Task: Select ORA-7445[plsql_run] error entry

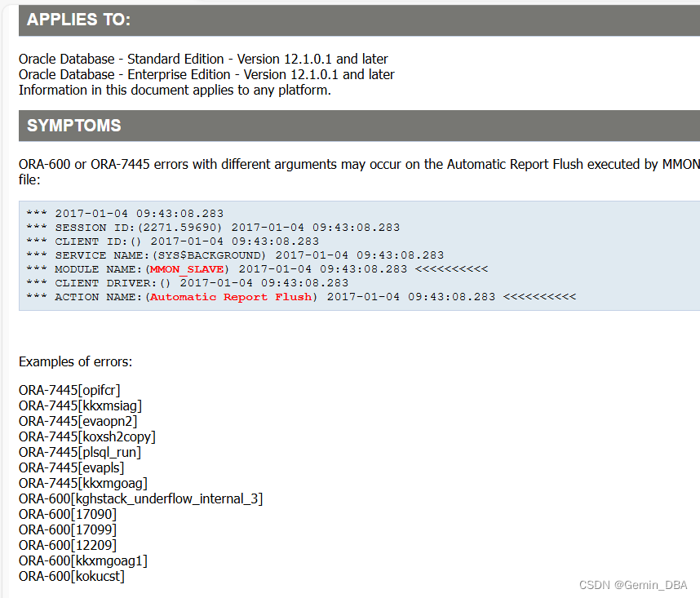Action: 80,453
